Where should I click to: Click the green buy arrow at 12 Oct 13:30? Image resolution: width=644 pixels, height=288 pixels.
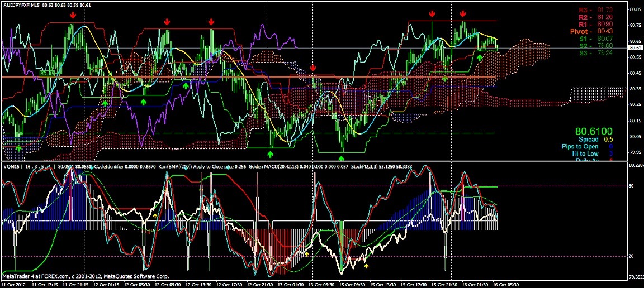[x=186, y=86]
